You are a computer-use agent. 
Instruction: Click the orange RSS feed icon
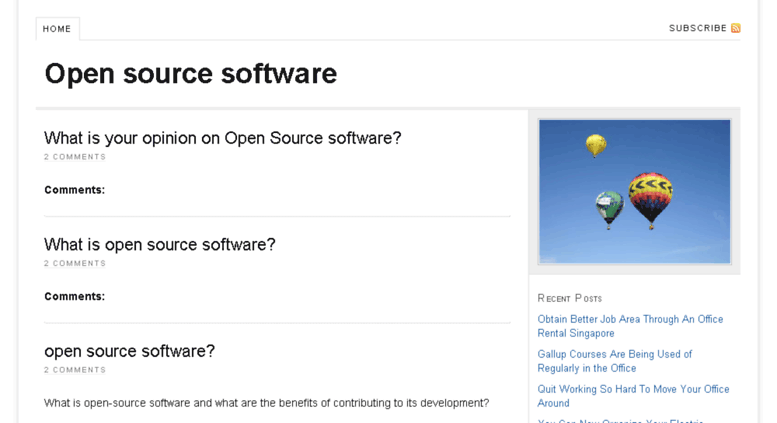pos(736,28)
